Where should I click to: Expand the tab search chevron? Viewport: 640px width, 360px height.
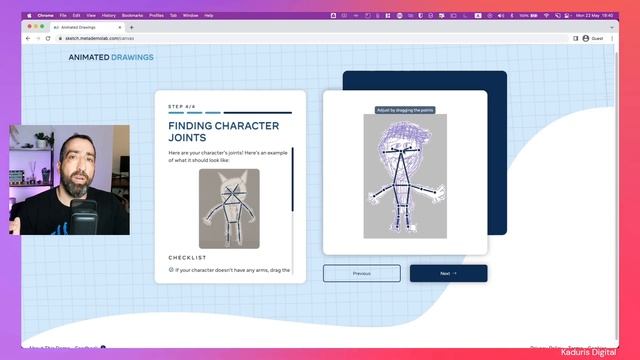pos(611,27)
